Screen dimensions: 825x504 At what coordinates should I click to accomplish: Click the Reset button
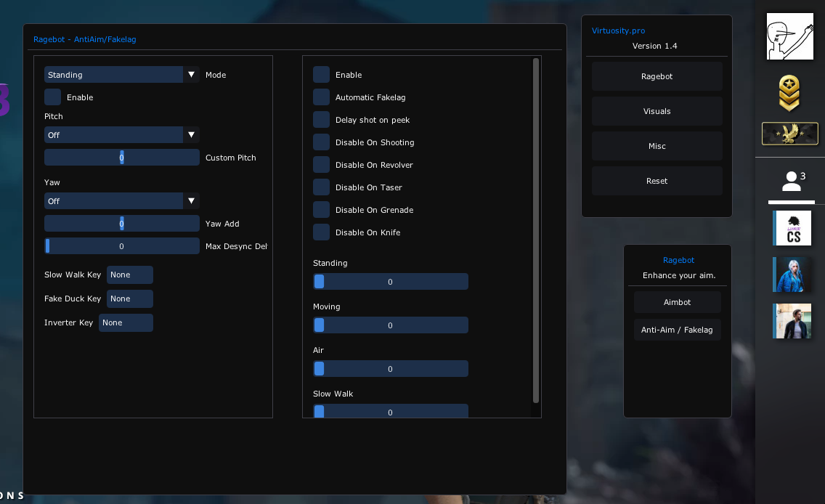(657, 181)
